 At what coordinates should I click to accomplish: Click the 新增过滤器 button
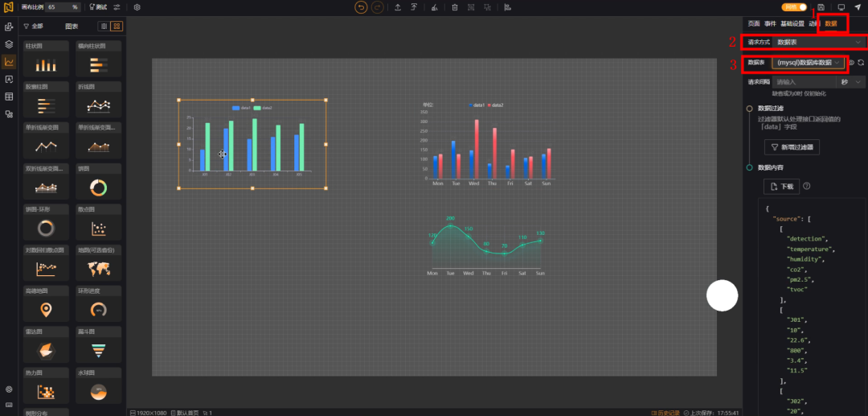click(x=792, y=146)
